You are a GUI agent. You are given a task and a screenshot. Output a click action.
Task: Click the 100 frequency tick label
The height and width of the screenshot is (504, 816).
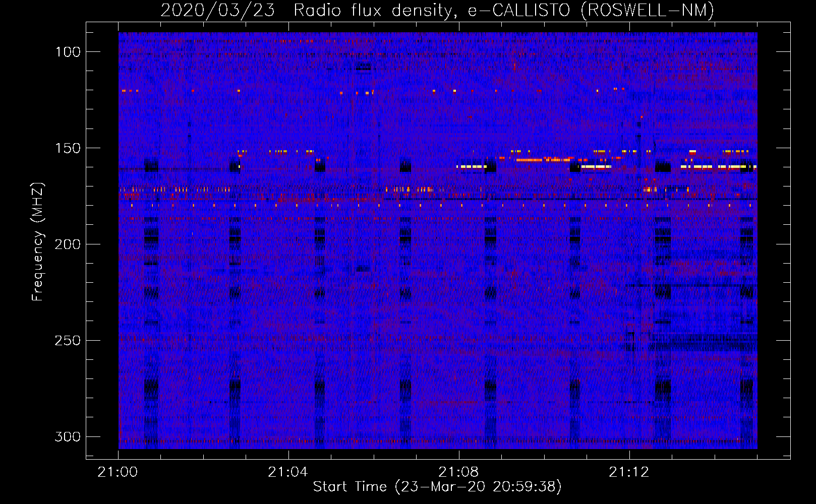click(68, 52)
